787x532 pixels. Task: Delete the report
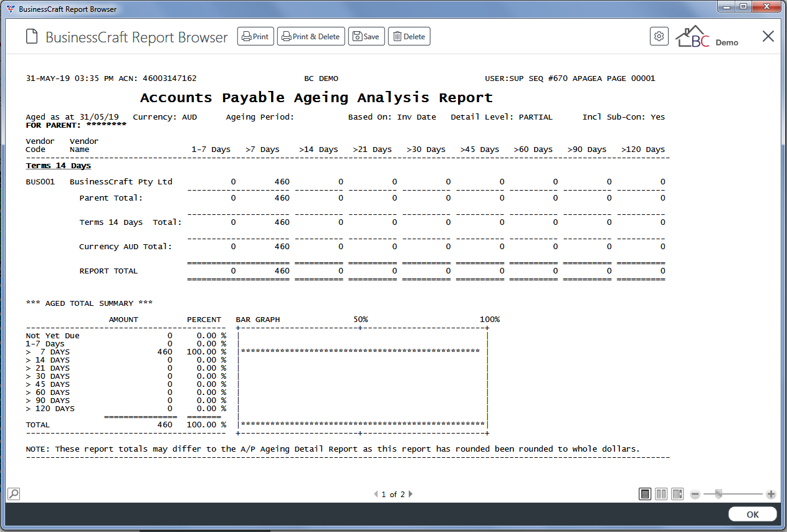point(409,37)
